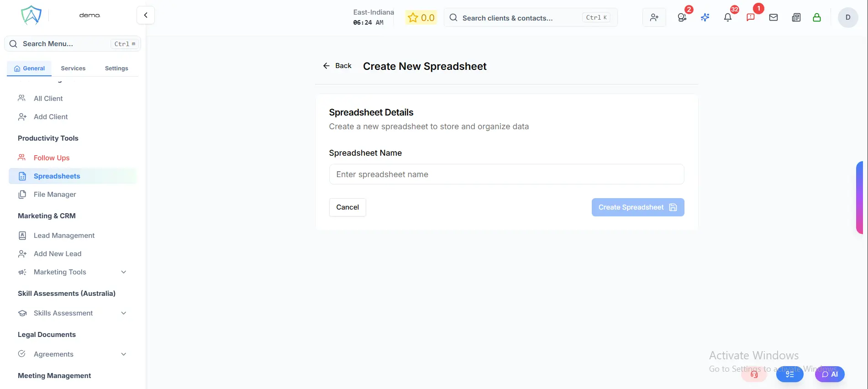This screenshot has width=868, height=389.
Task: Expand the Agreements section
Action: (53, 354)
